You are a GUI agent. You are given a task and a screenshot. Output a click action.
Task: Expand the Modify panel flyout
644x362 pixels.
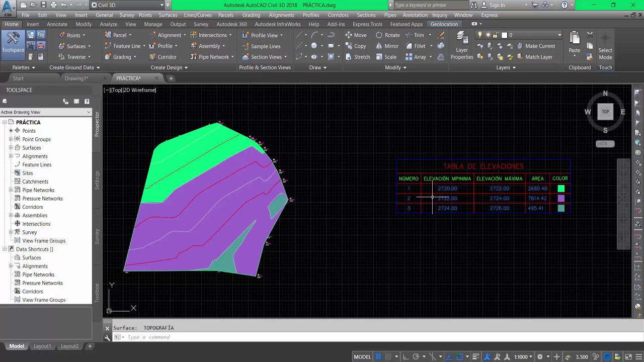pos(396,67)
